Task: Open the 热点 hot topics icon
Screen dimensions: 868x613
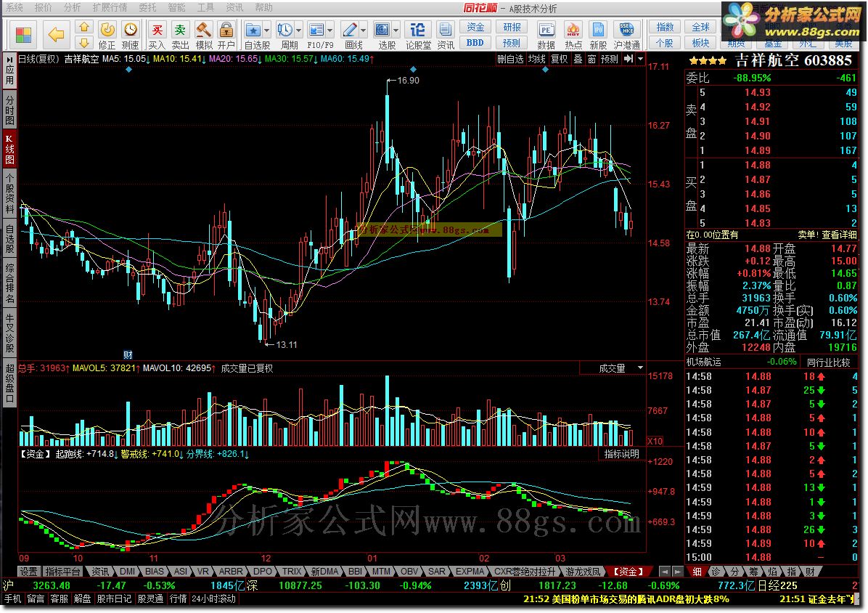Action: point(573,35)
